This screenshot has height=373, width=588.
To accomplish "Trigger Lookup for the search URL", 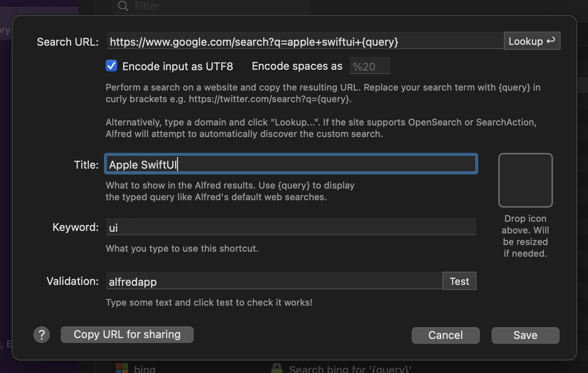I will click(x=532, y=41).
